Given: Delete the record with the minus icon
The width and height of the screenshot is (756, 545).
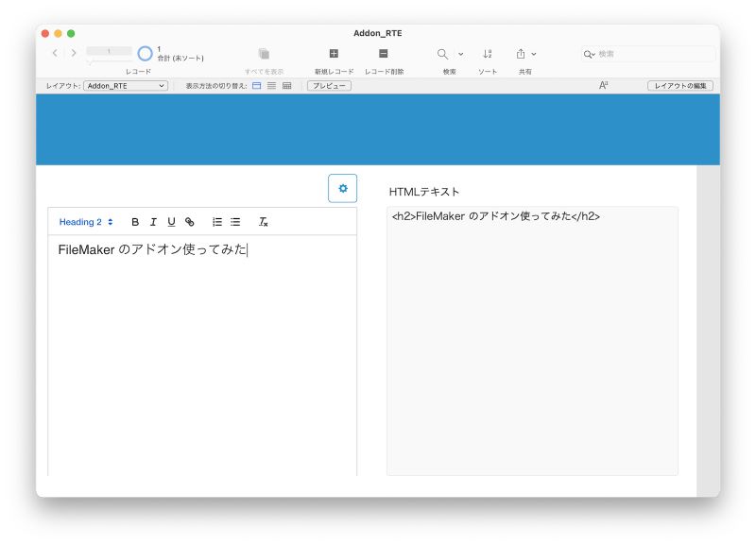Looking at the screenshot, I should pyautogui.click(x=384, y=54).
